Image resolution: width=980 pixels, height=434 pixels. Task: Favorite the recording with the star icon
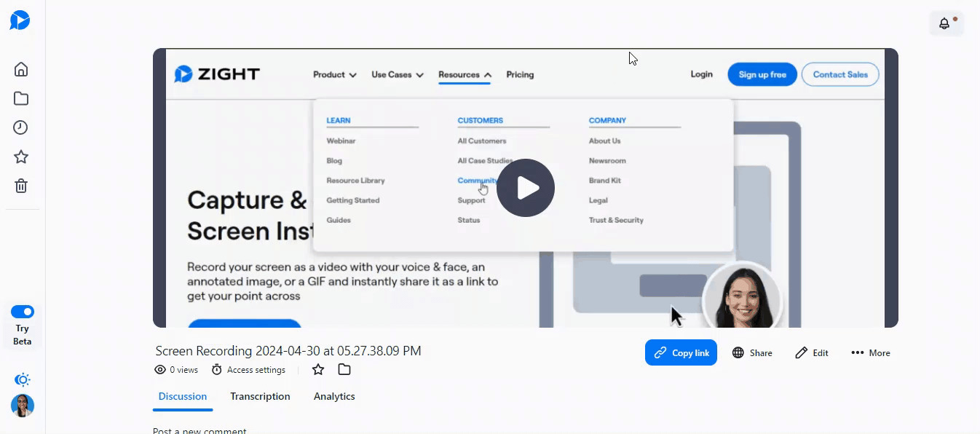point(318,370)
